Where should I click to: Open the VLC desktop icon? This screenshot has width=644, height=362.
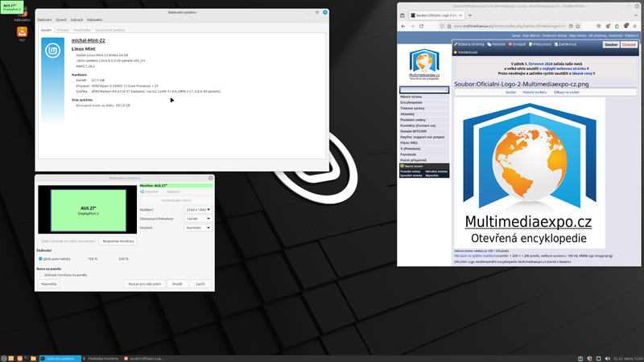[x=23, y=33]
